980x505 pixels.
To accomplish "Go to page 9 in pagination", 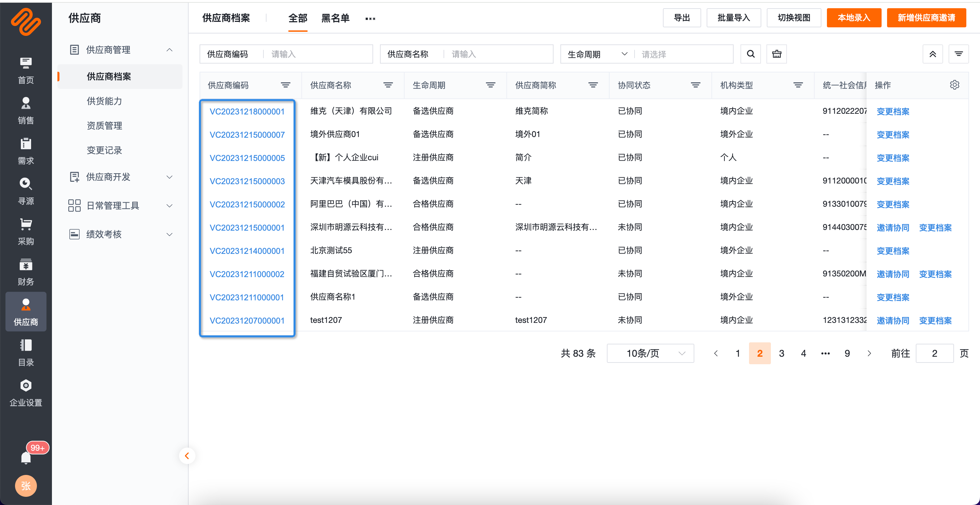I will coord(847,353).
